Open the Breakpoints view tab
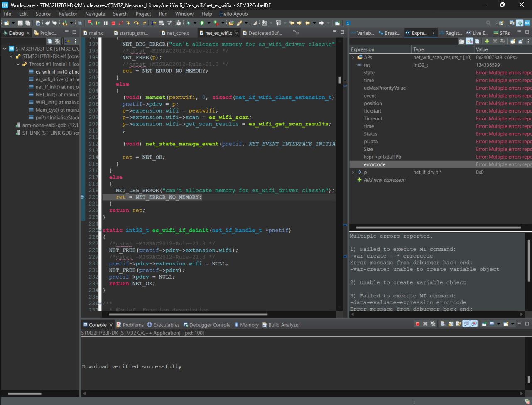Image resolution: width=532 pixels, height=405 pixels. pyautogui.click(x=389, y=33)
